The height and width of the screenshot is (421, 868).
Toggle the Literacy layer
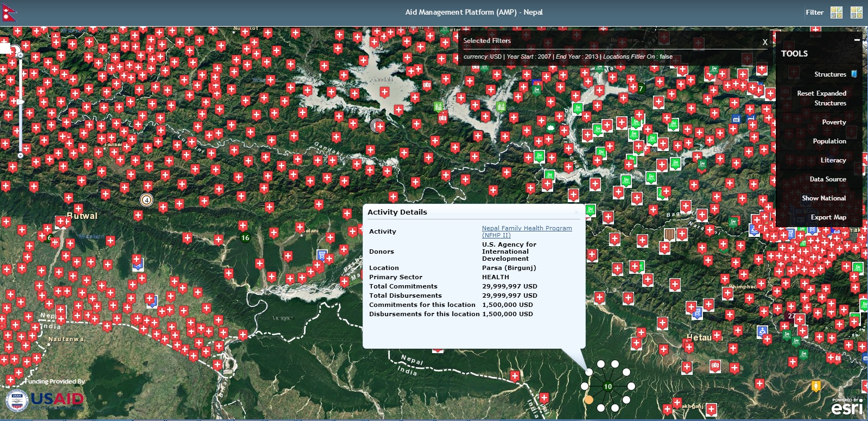point(833,160)
